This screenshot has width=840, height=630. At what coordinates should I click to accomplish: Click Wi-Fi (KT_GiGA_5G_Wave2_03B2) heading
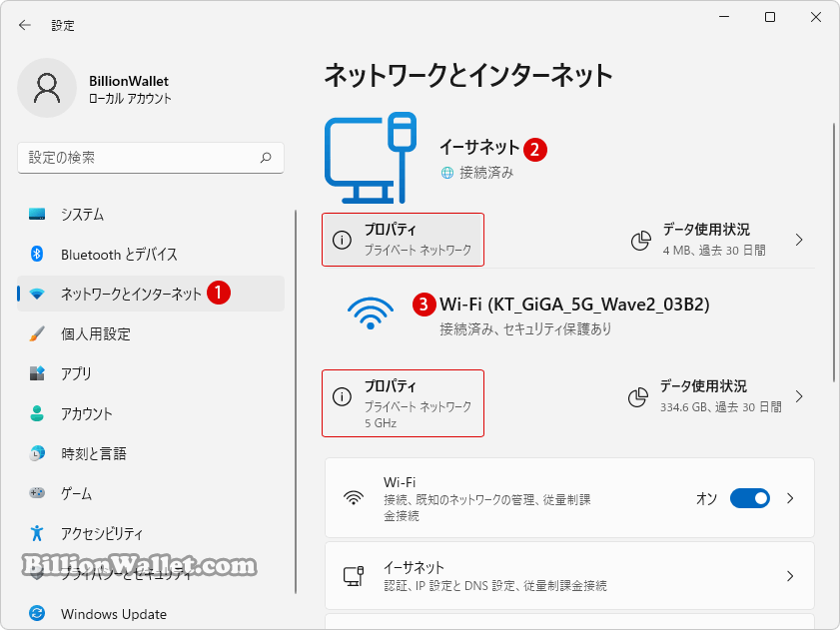click(x=574, y=305)
